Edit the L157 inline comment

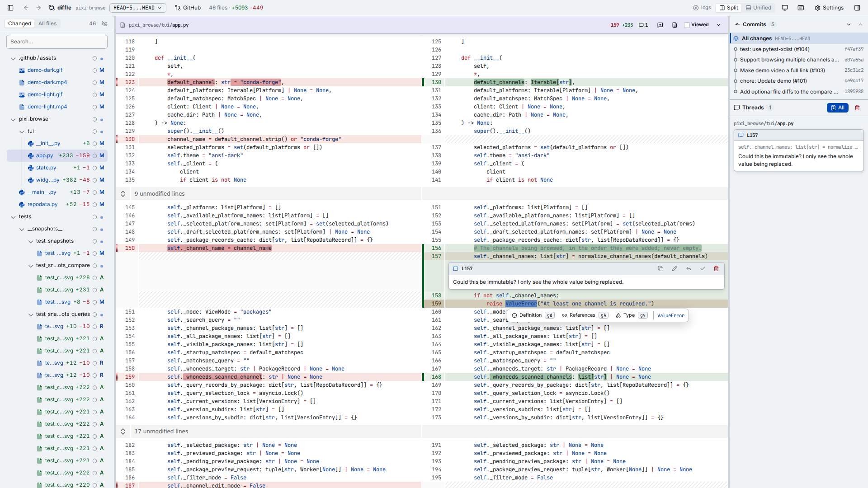675,268
